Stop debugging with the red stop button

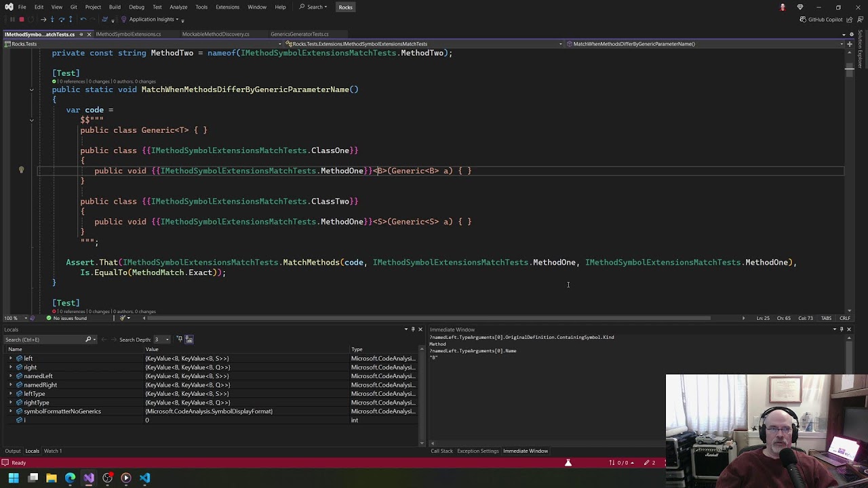(21, 20)
